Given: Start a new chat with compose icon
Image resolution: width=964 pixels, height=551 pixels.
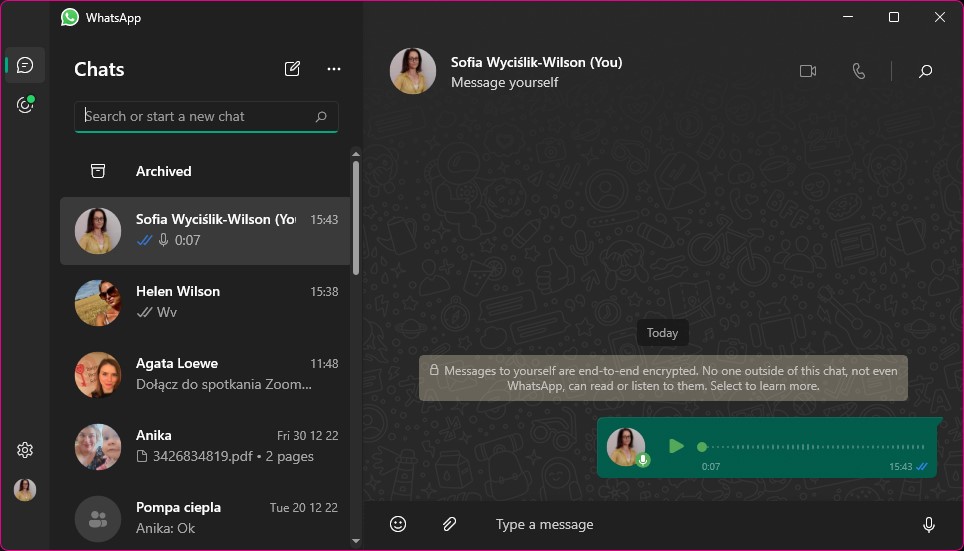Looking at the screenshot, I should (x=292, y=69).
